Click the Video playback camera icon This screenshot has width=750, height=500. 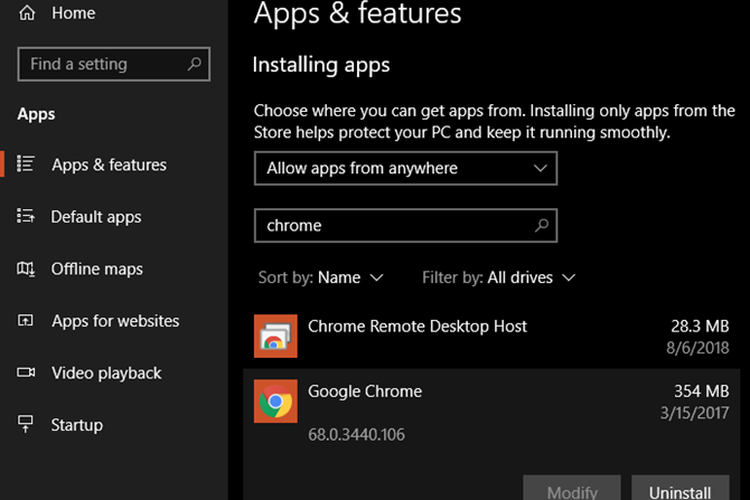point(27,373)
